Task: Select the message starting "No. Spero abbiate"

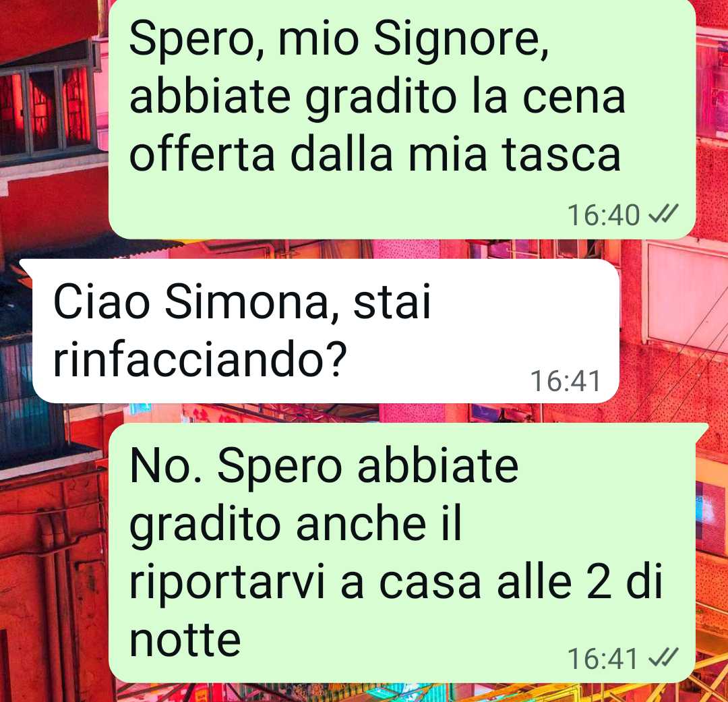Action: 402,553
